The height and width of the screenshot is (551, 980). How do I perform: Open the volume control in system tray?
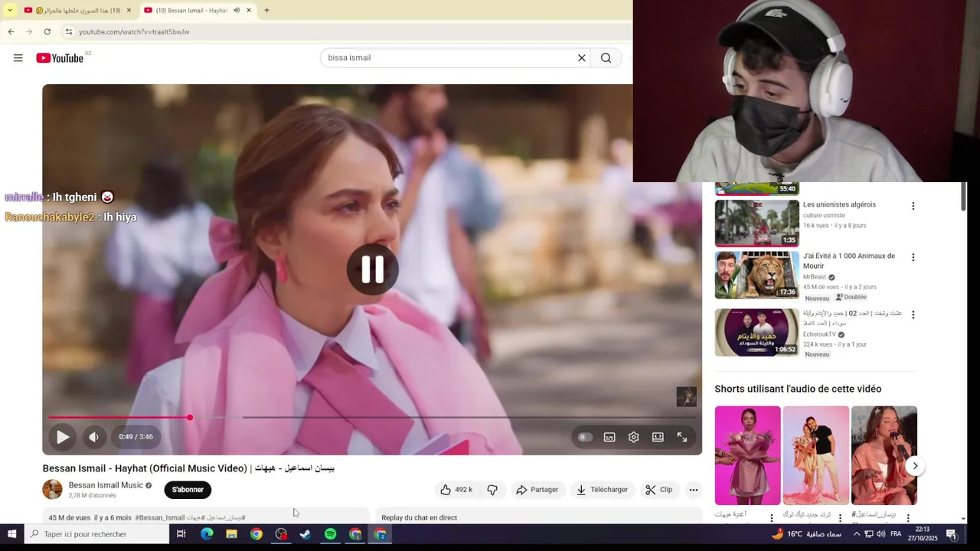pos(880,534)
